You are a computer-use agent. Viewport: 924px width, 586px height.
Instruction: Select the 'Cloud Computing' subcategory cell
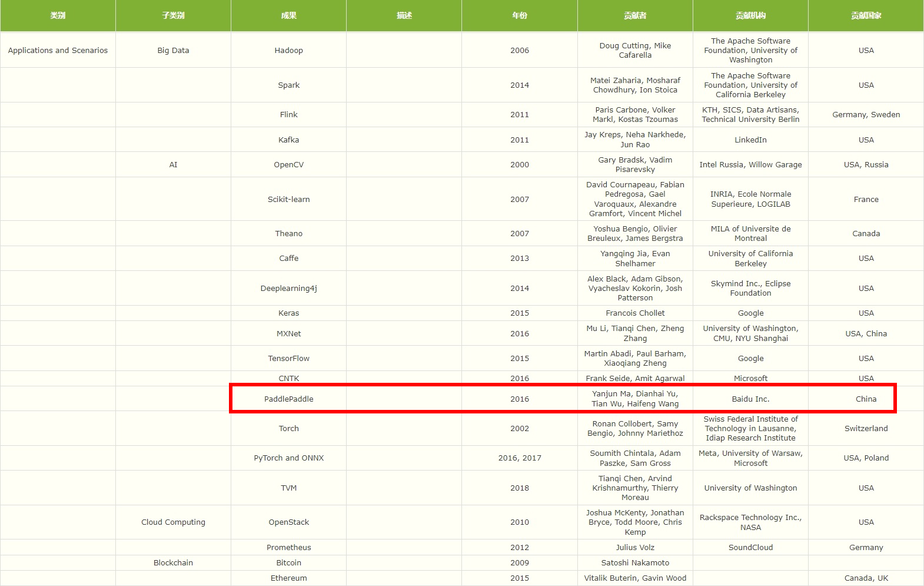pos(173,522)
